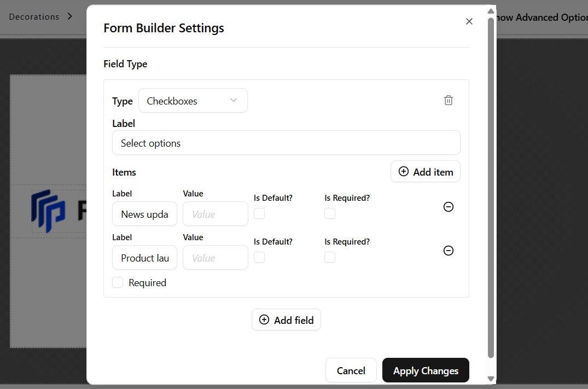588x389 pixels.
Task: Click the plus icon in Add item
Action: point(404,171)
